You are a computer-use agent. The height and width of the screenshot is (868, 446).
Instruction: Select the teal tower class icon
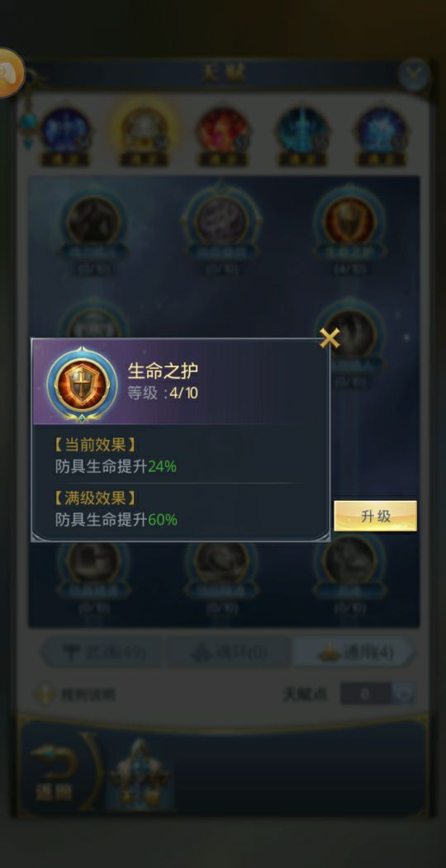(302, 130)
